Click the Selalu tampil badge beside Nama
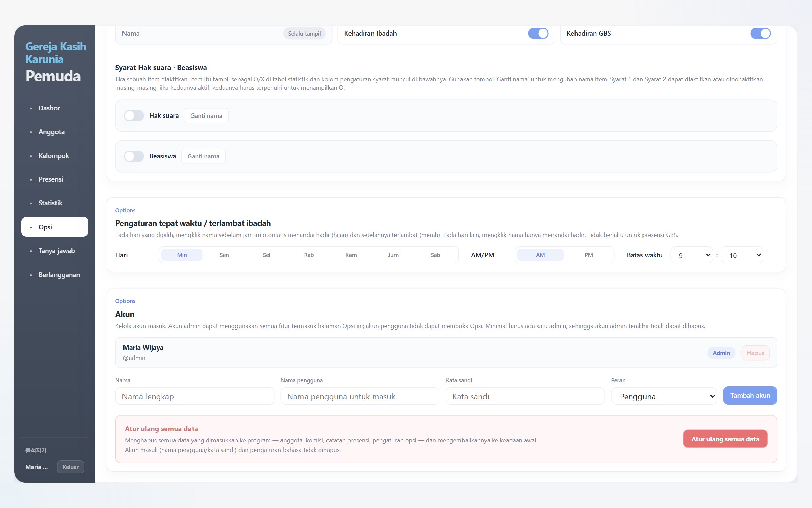The width and height of the screenshot is (812, 508). 304,34
